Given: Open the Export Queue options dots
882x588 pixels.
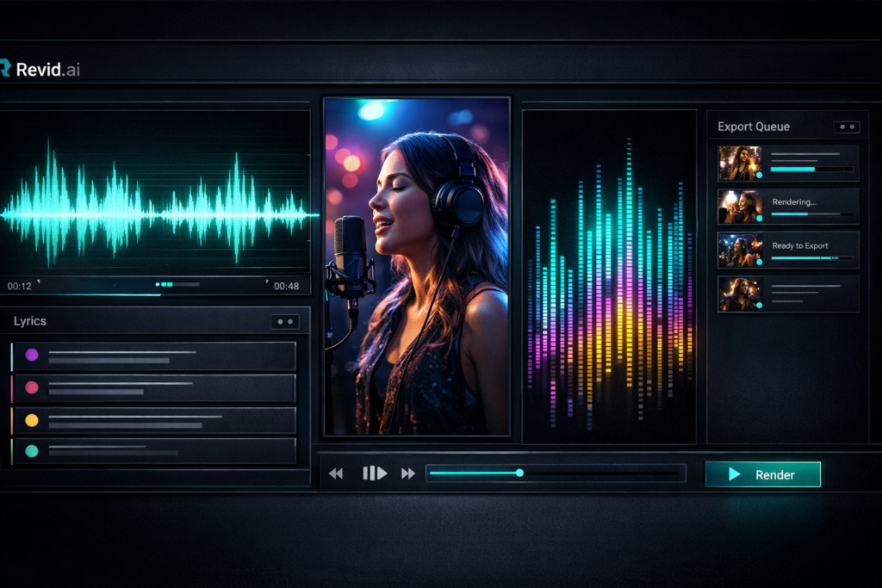Looking at the screenshot, I should (847, 127).
